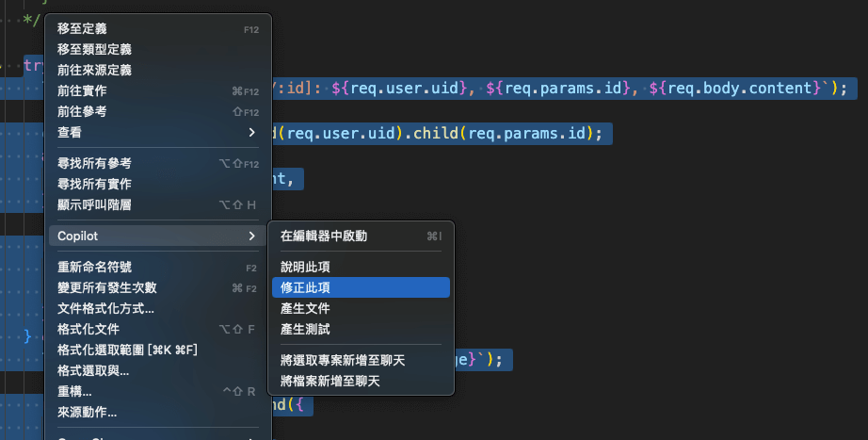Select 尋找所有參考 option

tap(94, 163)
